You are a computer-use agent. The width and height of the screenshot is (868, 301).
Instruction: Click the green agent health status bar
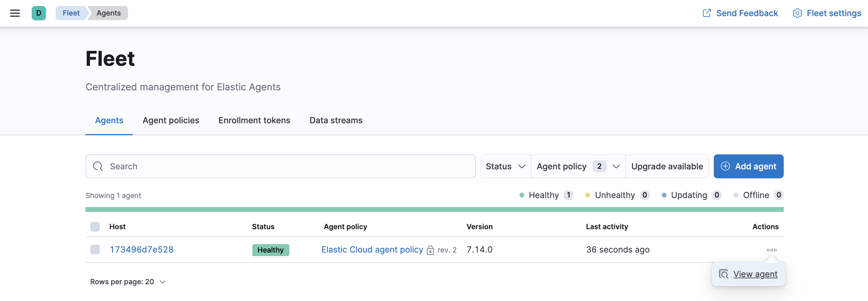[434, 209]
